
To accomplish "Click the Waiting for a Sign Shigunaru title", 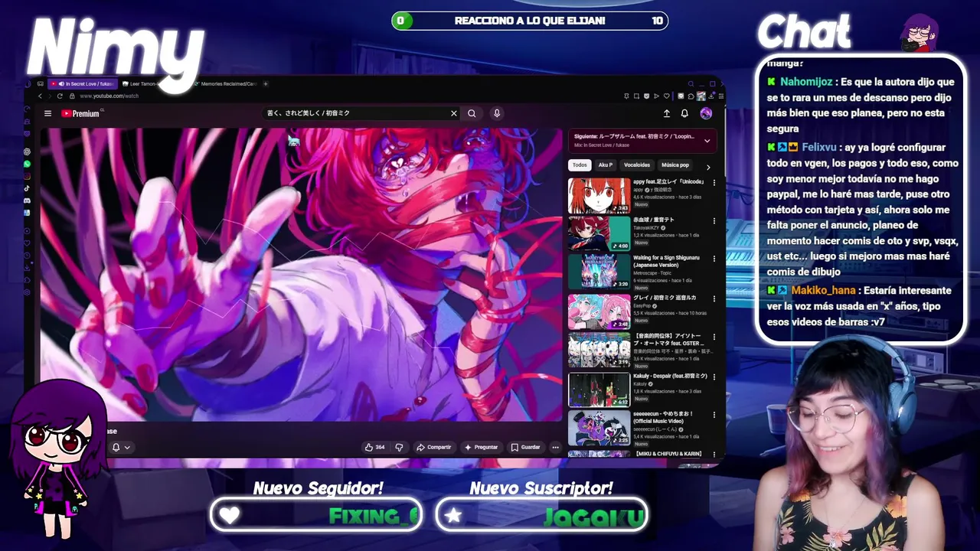I will point(666,262).
